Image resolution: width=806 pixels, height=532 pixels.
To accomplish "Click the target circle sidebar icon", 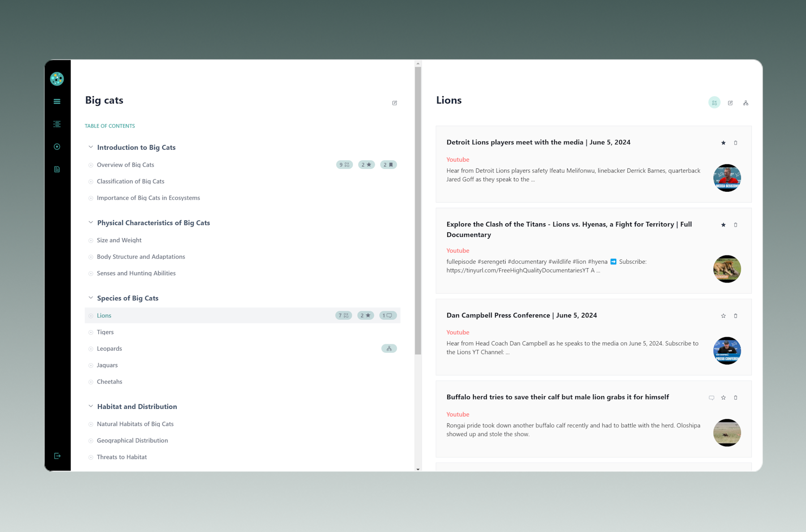I will (57, 147).
